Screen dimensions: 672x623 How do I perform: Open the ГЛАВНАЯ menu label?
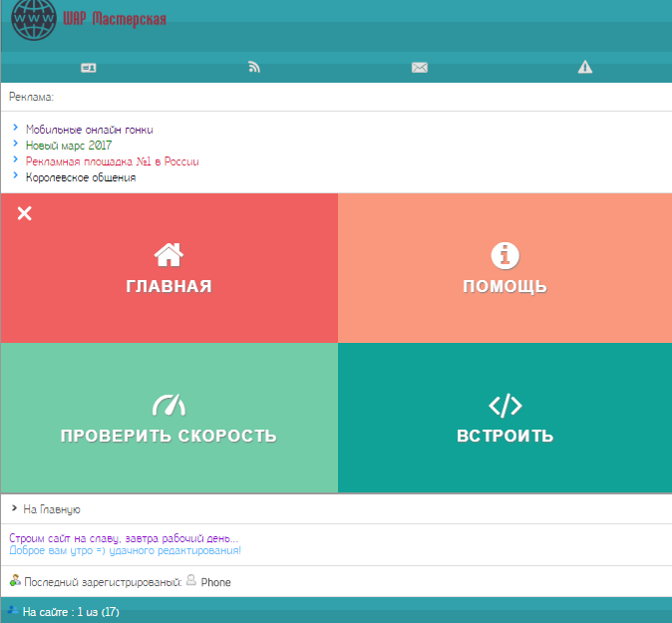(168, 287)
